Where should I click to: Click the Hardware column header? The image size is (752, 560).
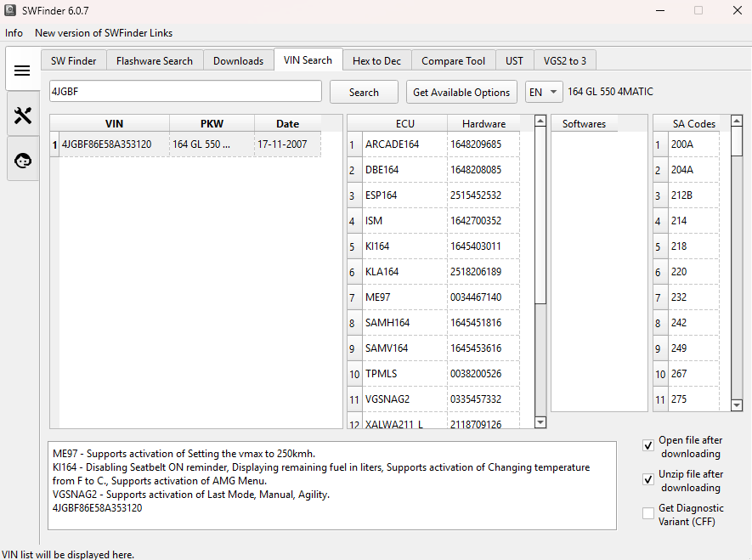coord(483,124)
